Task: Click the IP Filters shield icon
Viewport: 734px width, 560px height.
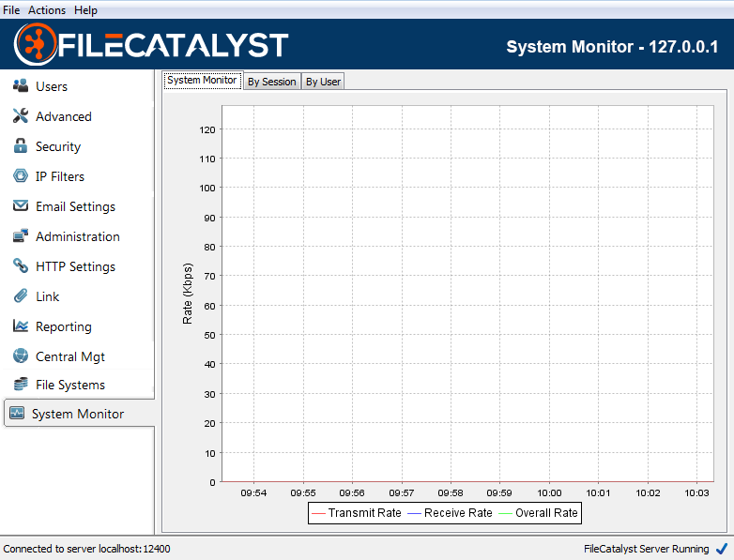Action: 21,175
